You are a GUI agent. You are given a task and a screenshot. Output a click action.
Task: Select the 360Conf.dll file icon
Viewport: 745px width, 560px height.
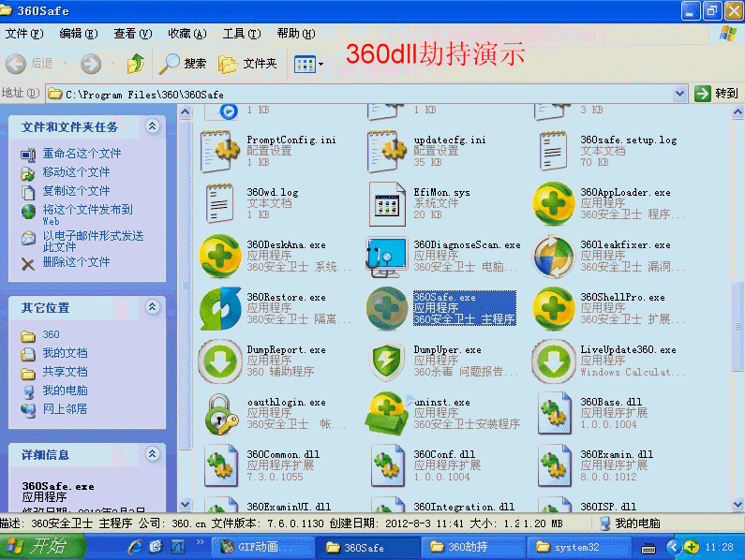tap(387, 466)
